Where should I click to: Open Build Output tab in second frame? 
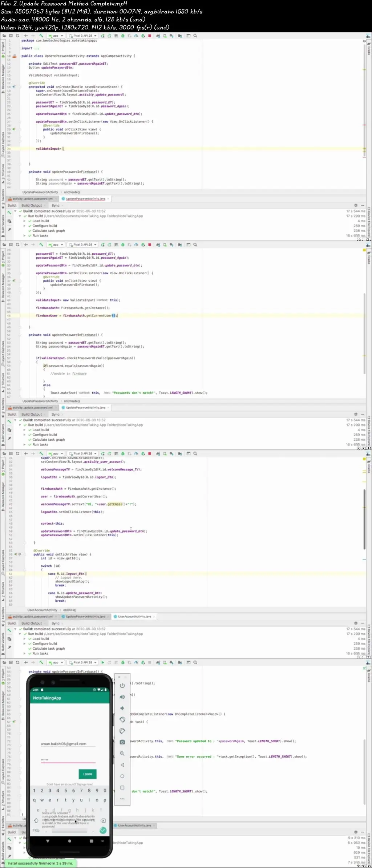pos(32,414)
